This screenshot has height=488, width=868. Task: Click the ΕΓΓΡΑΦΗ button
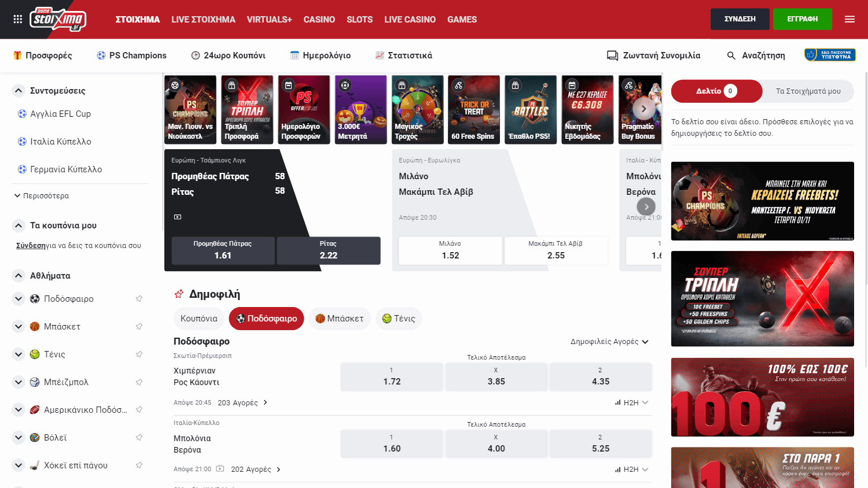(x=802, y=19)
